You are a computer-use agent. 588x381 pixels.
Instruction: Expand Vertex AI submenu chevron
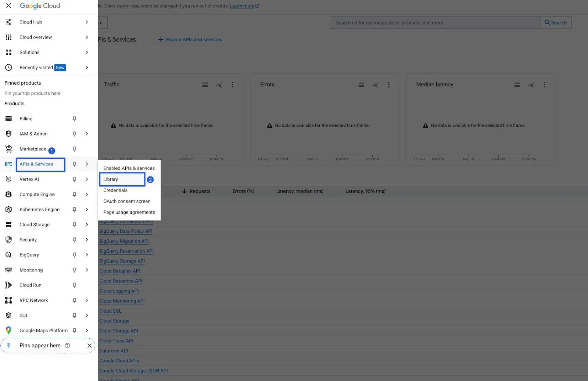87,179
